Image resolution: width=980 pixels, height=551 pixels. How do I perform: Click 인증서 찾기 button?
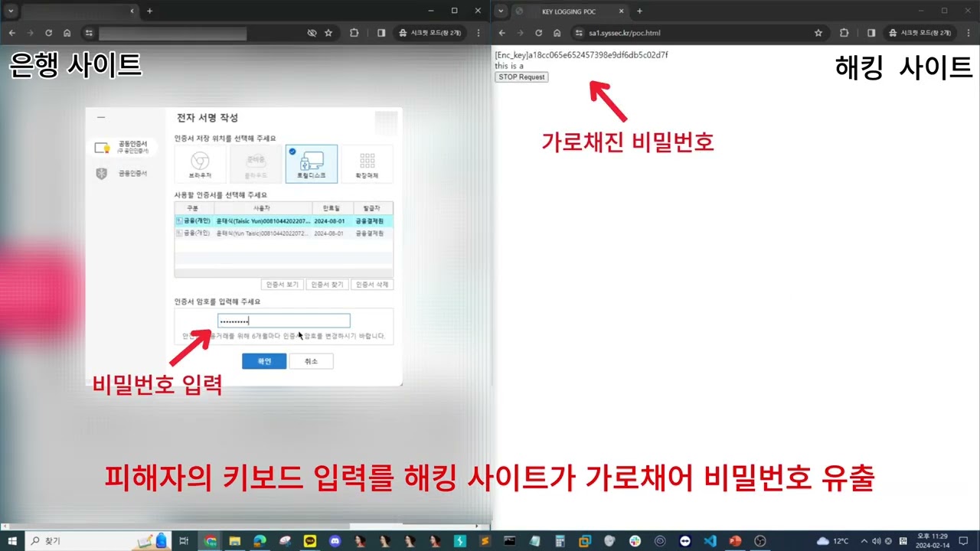tap(327, 284)
